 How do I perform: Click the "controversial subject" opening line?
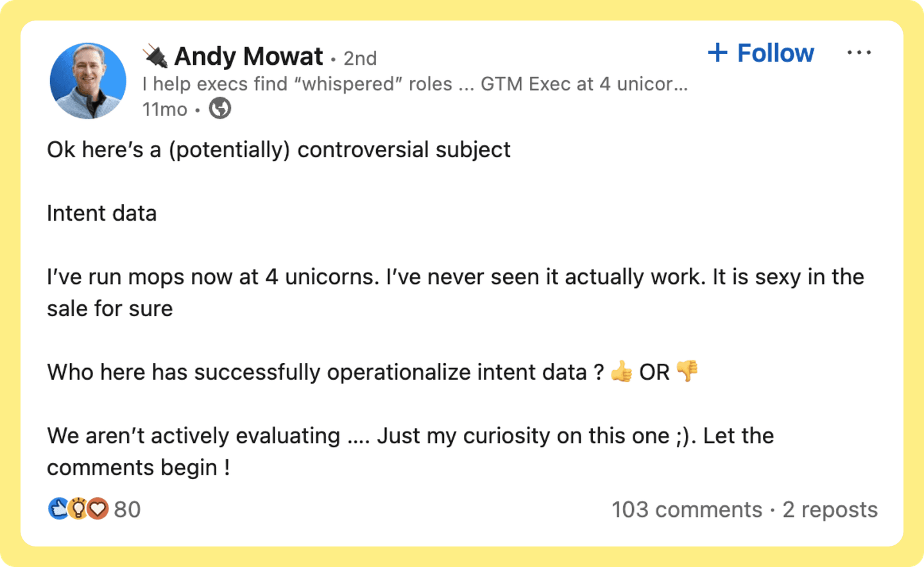coord(278,149)
